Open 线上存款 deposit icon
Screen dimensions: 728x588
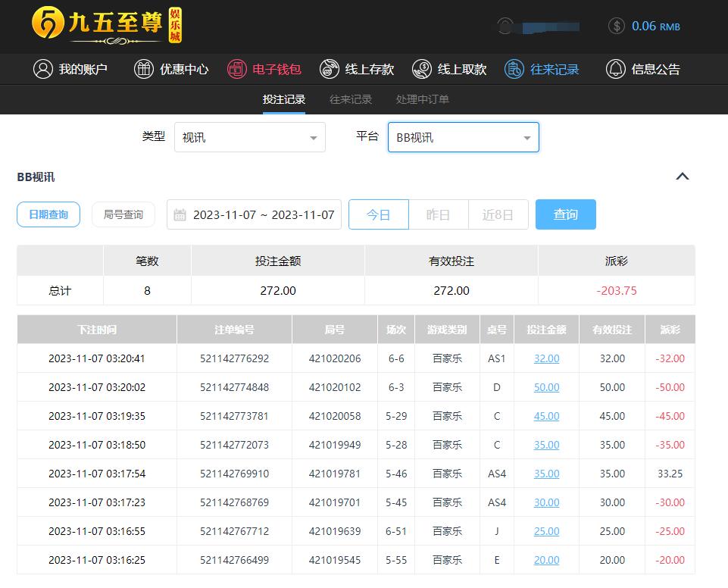[330, 69]
